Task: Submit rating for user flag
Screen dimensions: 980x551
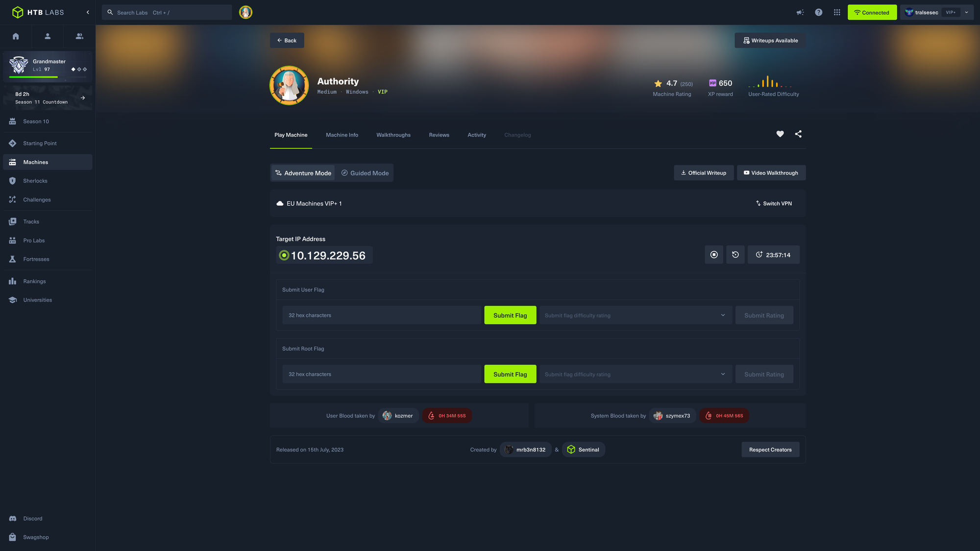Action: 764,315
